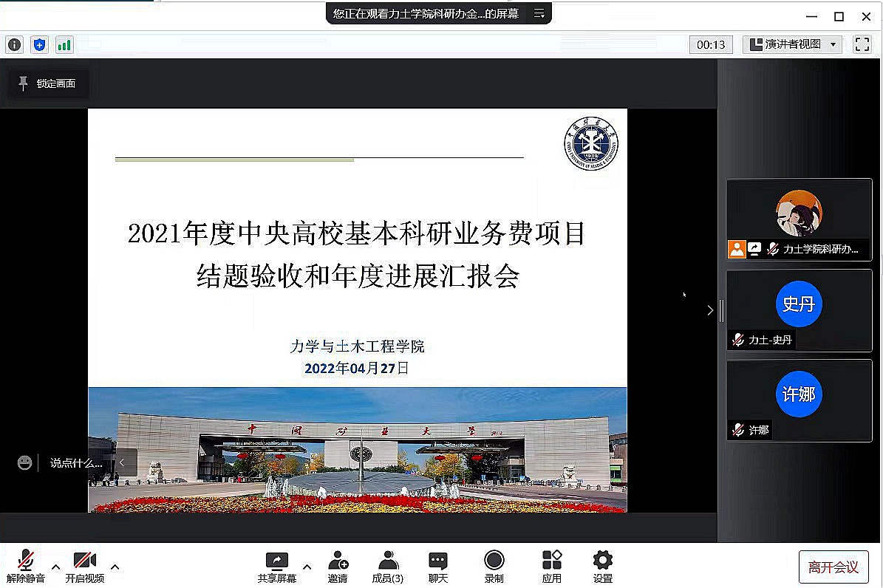Click the blue security shield icon
Image resolution: width=883 pixels, height=588 pixels.
coord(40,45)
